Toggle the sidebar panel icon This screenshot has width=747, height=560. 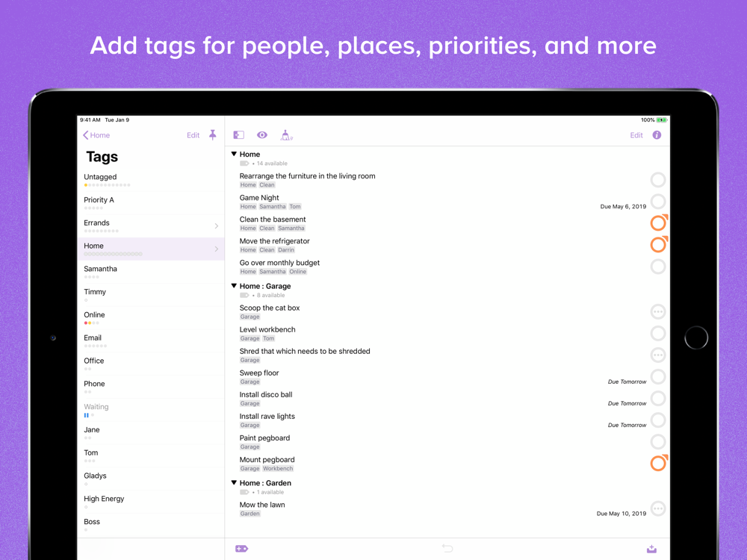pos(239,134)
